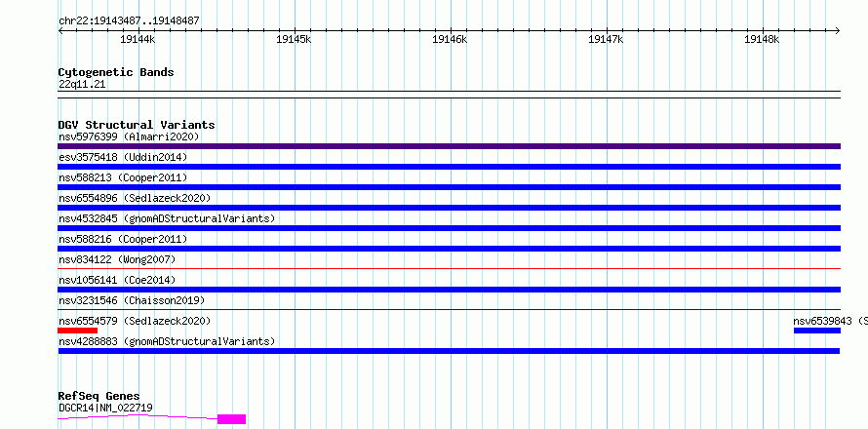The image size is (868, 429).
Task: Click the nsv834122 (Wong2007) label
Action: click(117, 259)
